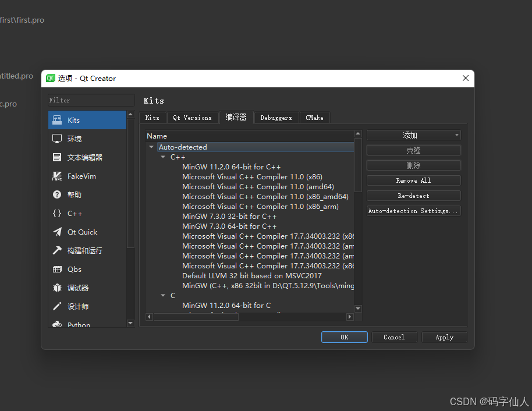
Task: Click compiler list scroll down arrow
Action: 358,309
